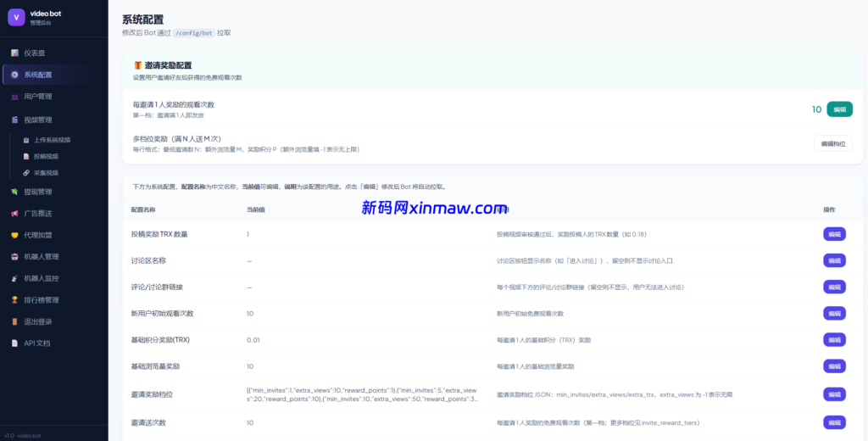Viewport: 868px width, 441px height.
Task: Click the 基础浏览量奖励 name cell
Action: click(156, 366)
